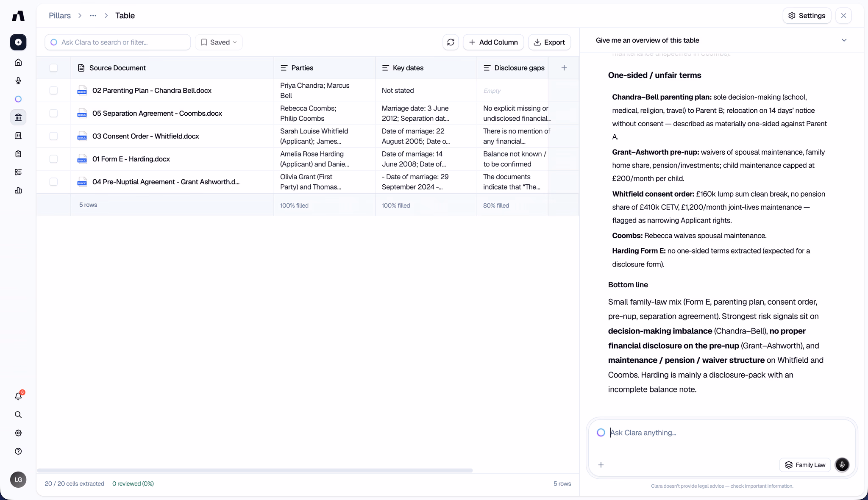Click the horizontal table scrollbar
Image resolution: width=868 pixels, height=500 pixels.
pyautogui.click(x=255, y=470)
